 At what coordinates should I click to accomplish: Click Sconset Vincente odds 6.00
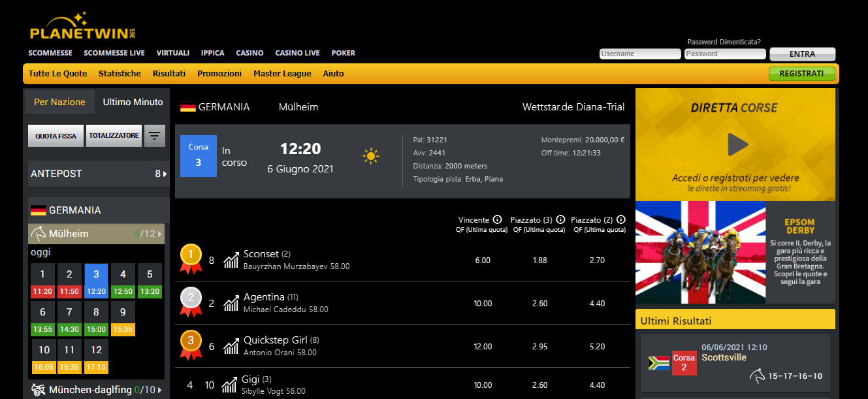tap(483, 260)
